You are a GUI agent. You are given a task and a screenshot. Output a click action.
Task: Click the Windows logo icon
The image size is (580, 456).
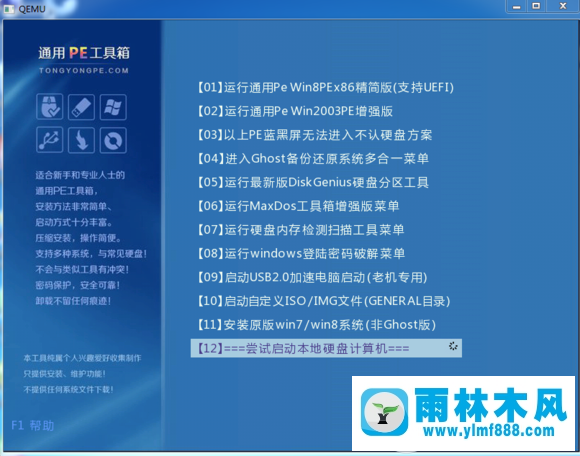(113, 107)
